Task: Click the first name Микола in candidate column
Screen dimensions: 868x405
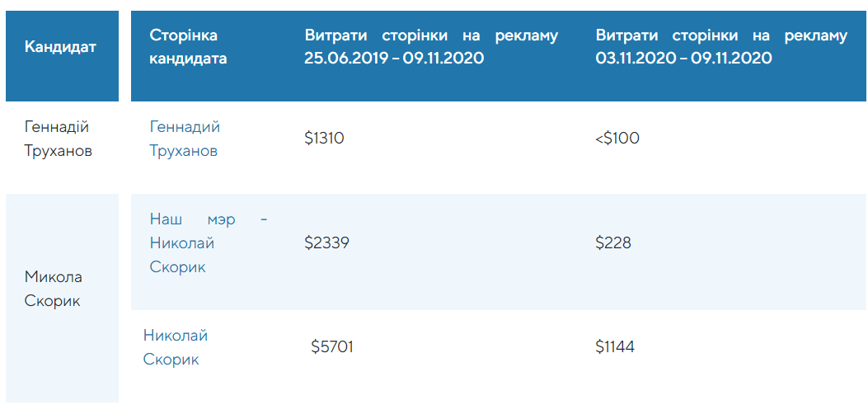Action: tap(54, 276)
